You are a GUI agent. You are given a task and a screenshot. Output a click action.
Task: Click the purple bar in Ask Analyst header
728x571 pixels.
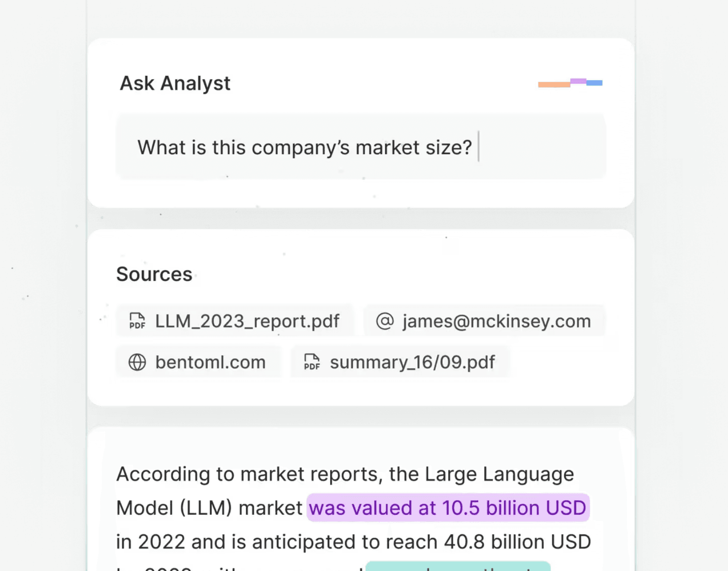(578, 81)
